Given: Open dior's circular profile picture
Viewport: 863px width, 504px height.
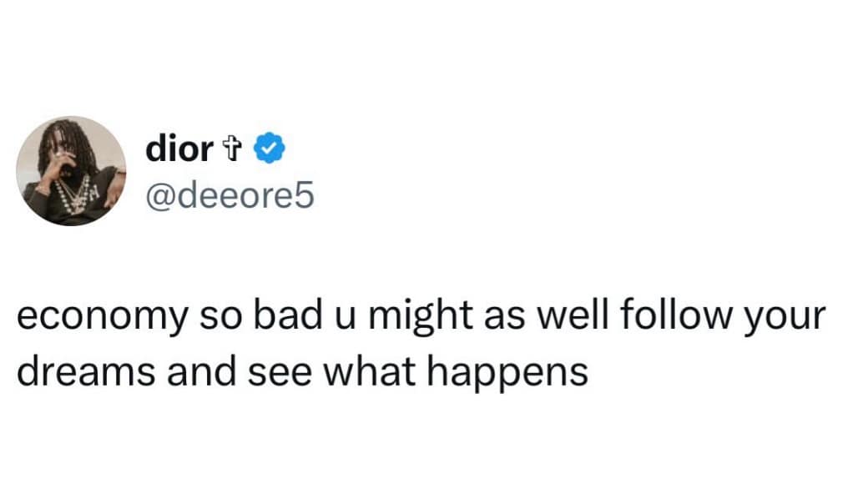Looking at the screenshot, I should click(x=71, y=171).
